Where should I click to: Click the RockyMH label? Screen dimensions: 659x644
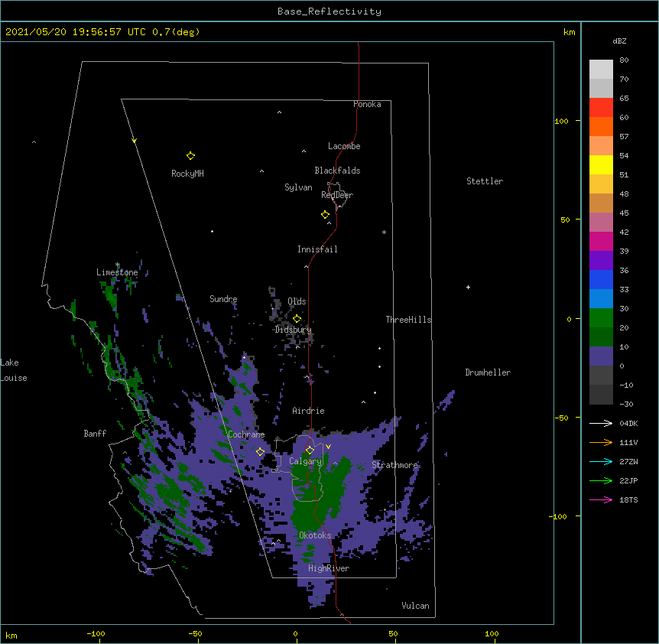pos(187,174)
